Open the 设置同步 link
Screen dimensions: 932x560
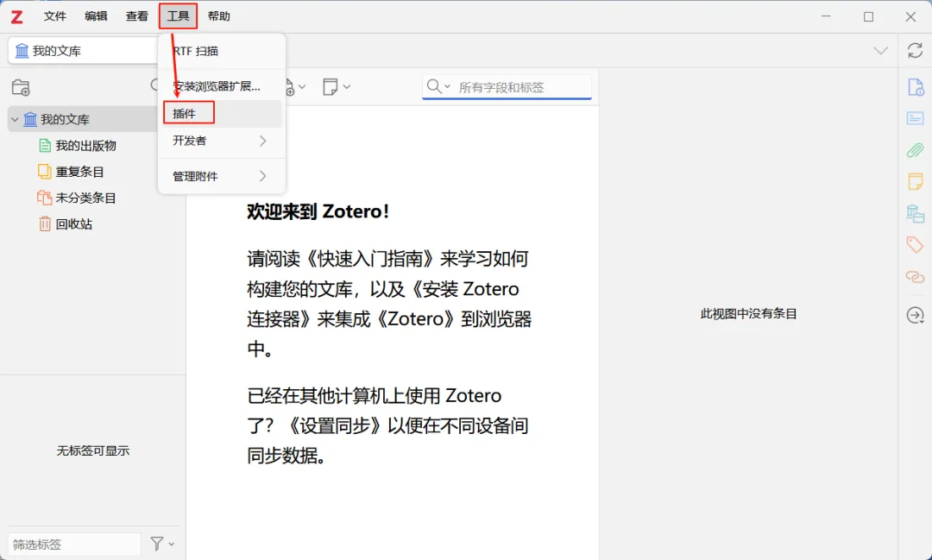click(332, 425)
